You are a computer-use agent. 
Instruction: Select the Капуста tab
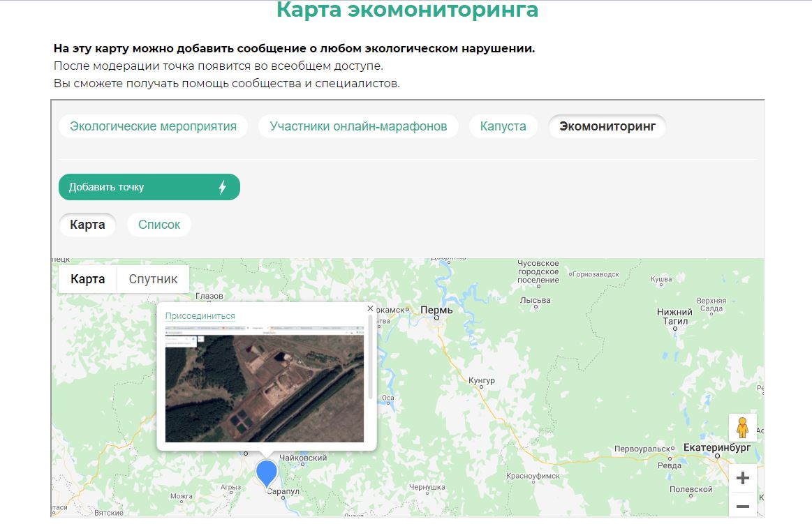click(503, 127)
